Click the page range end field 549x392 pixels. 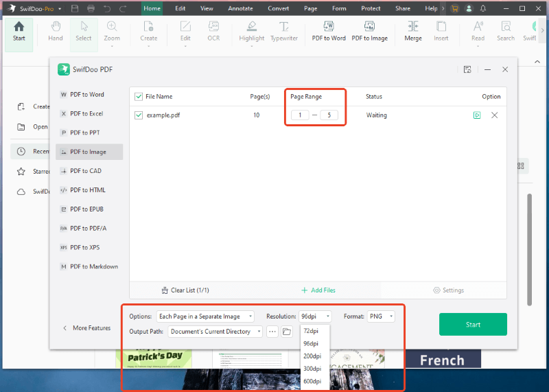(329, 115)
